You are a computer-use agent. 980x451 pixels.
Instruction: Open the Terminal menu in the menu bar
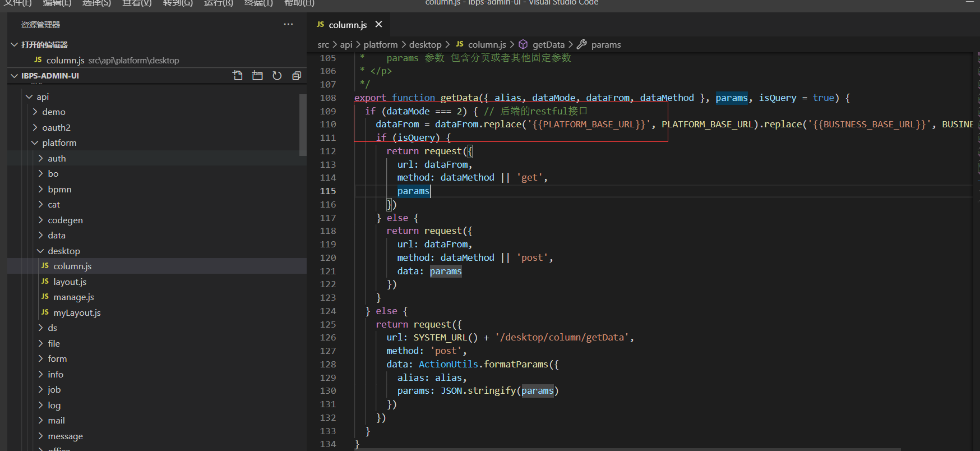click(x=258, y=3)
